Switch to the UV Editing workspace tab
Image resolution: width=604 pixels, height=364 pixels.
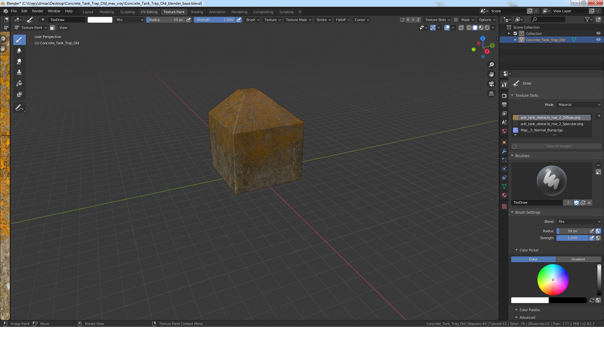(149, 12)
